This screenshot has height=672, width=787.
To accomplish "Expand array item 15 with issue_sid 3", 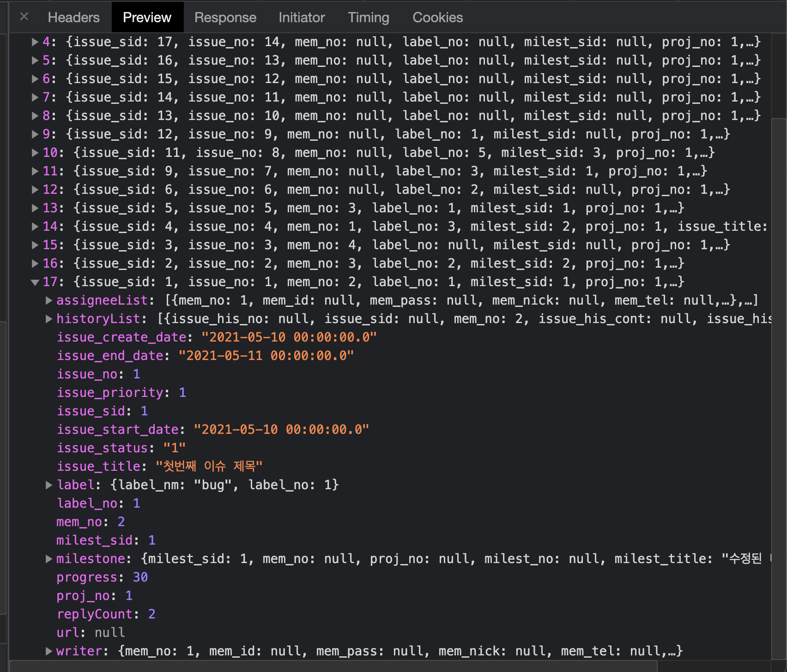I will tap(35, 245).
